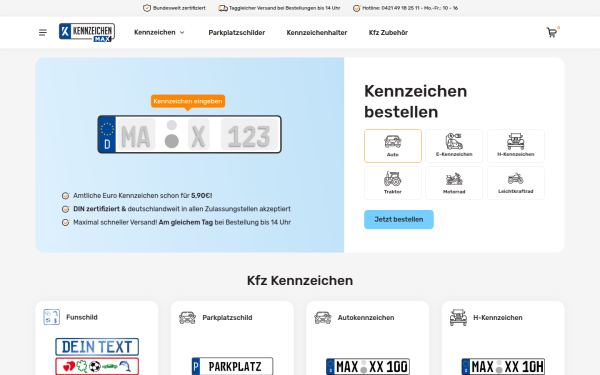Click the Parkplatzschild card car icon
Image resolution: width=600 pixels, height=375 pixels.
coord(187,318)
